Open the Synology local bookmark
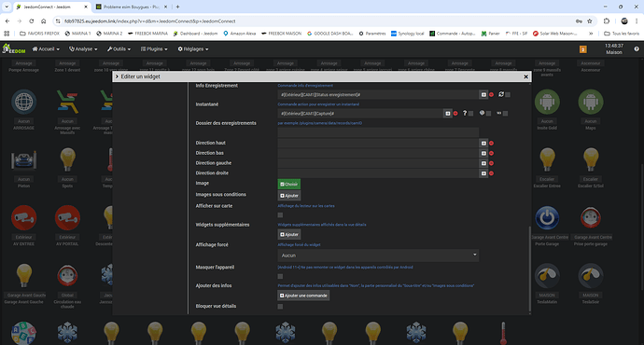 (x=408, y=34)
